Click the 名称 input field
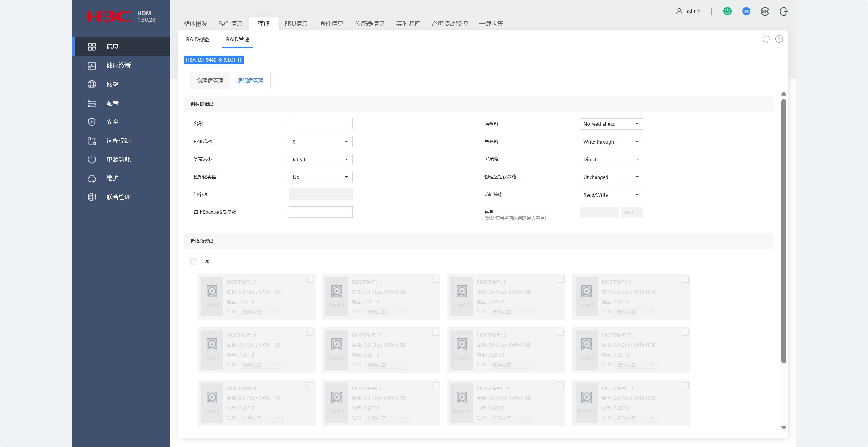Viewport: 868px width, 447px height. 320,123
